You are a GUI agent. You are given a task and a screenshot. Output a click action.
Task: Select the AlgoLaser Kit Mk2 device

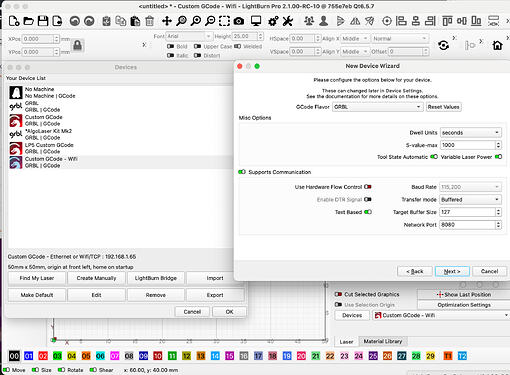pos(120,134)
